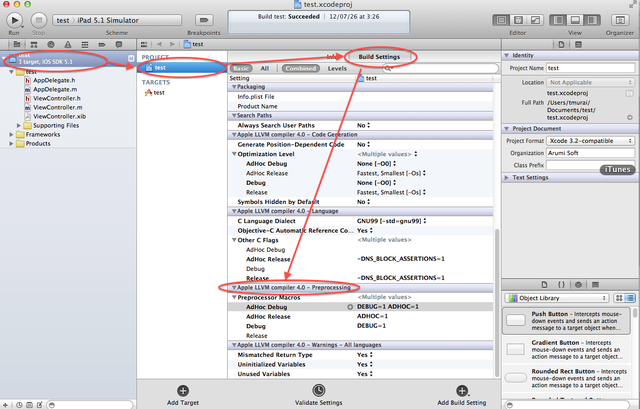Toggle the Breakpoints button
Screen dimensions: 640x409
click(x=204, y=20)
